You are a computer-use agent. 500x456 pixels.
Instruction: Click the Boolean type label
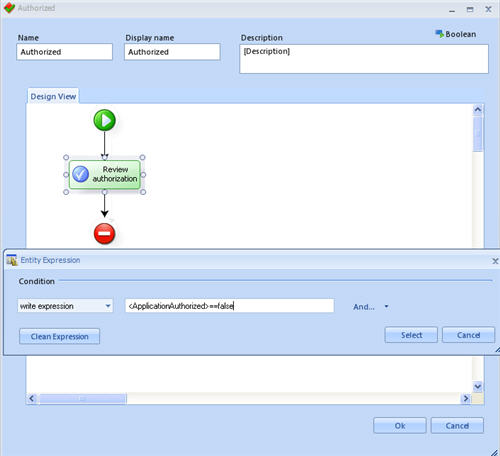coord(461,34)
